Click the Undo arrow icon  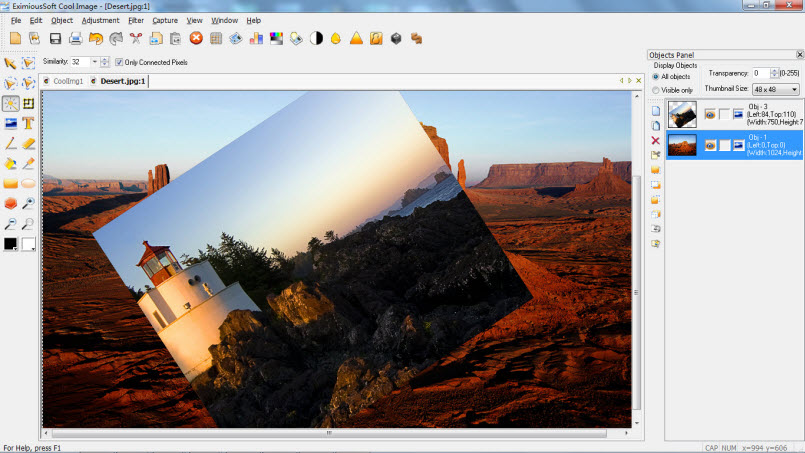click(95, 39)
